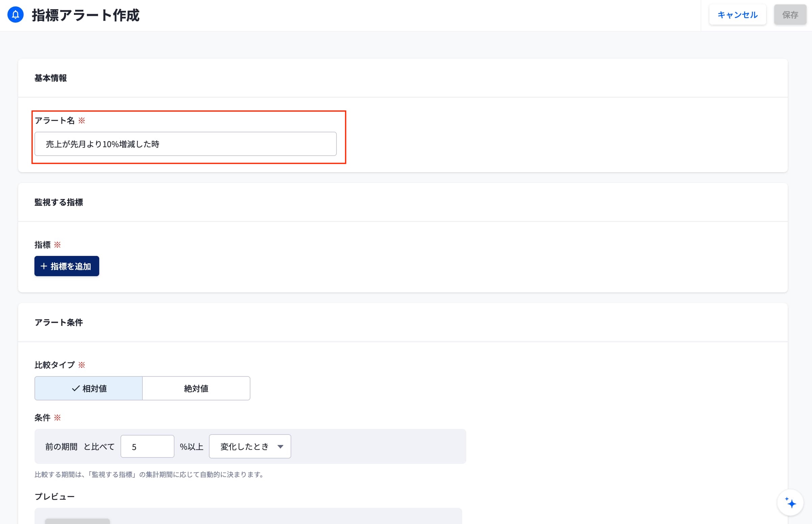This screenshot has height=524, width=812.
Task: Click the 保存 button
Action: pos(790,15)
